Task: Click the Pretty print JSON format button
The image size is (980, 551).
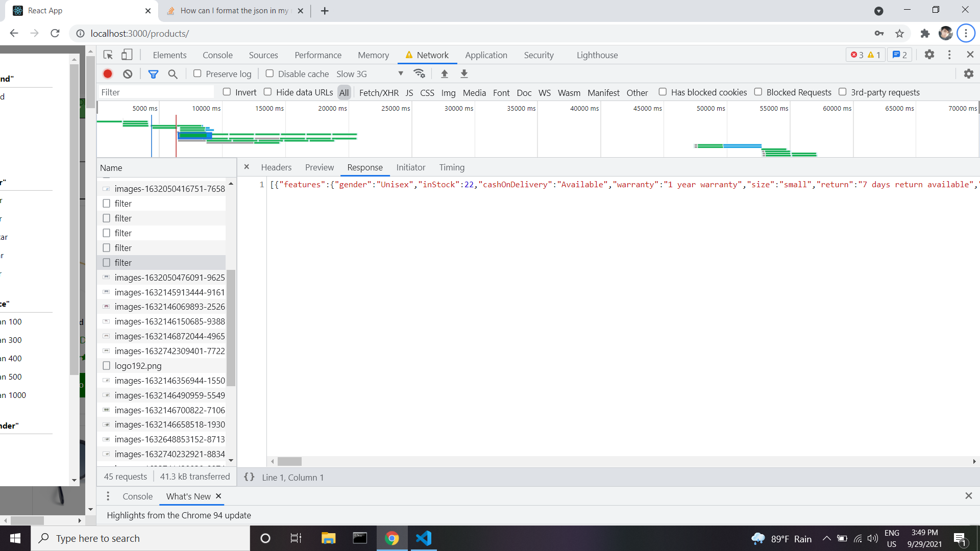Action: tap(249, 477)
